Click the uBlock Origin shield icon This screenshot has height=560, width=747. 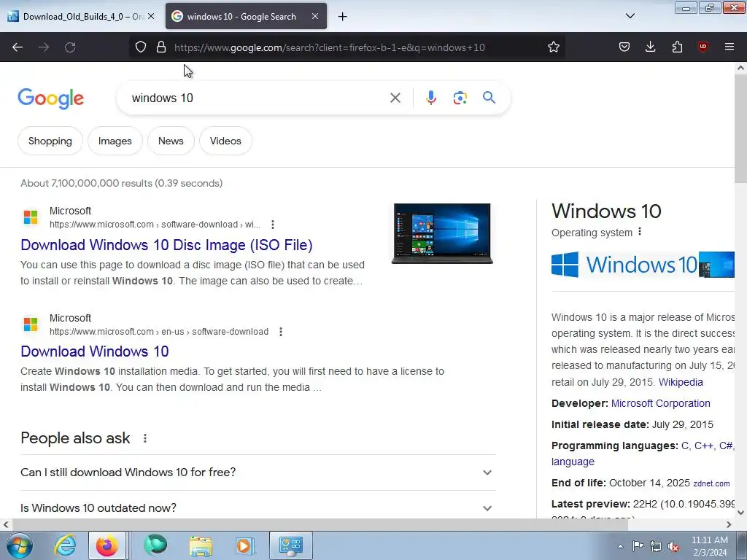703,47
